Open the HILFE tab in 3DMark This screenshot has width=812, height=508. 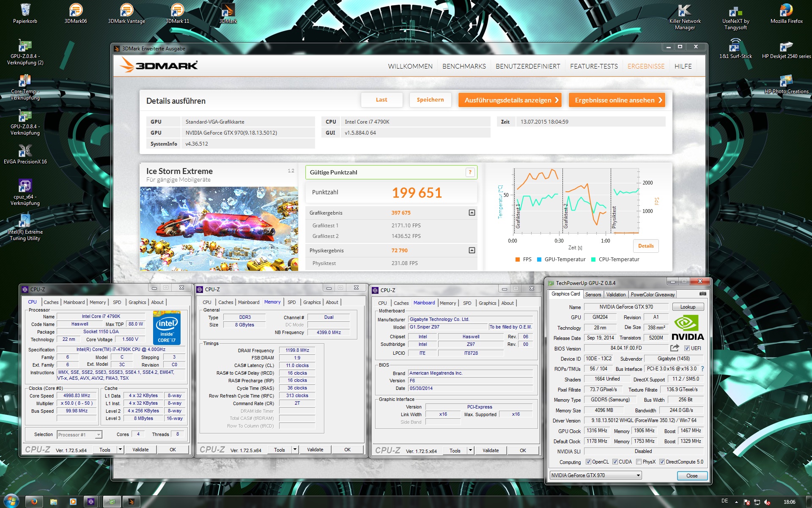(x=683, y=66)
